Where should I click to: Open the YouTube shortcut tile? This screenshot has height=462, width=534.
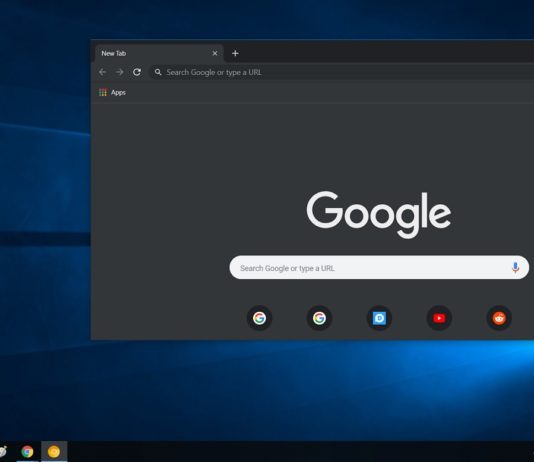[439, 318]
